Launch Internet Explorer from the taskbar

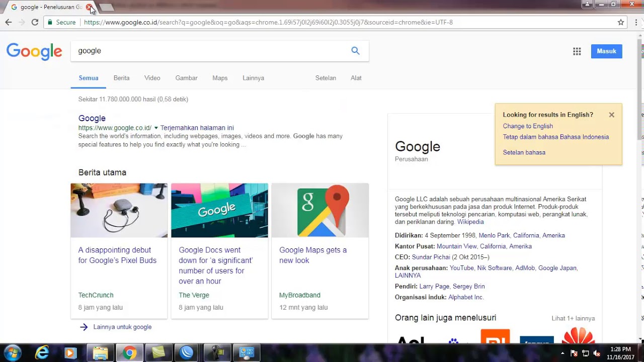(42, 353)
